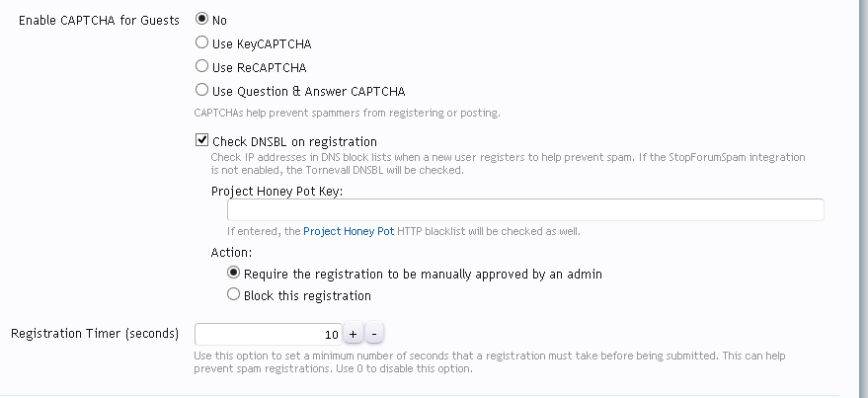Click the Registration Timer number field

pos(268,334)
